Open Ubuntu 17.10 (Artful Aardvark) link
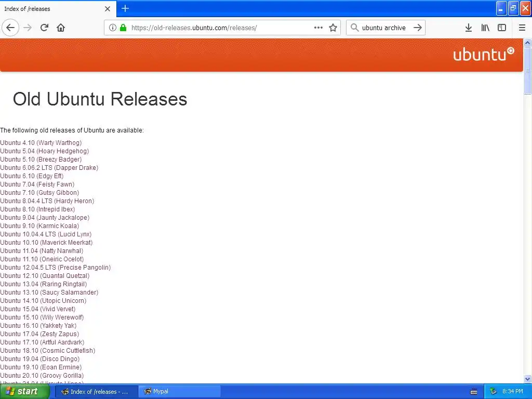This screenshot has width=532, height=399. (42, 342)
